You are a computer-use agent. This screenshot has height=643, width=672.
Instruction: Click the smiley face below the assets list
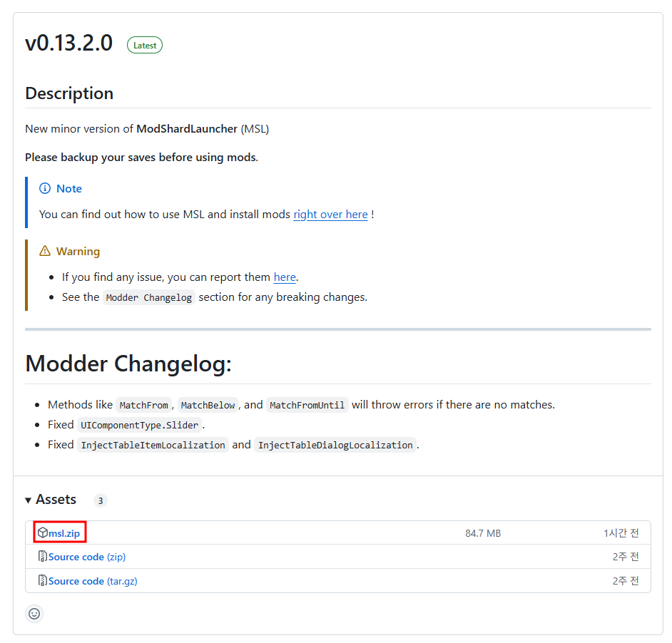(x=34, y=613)
